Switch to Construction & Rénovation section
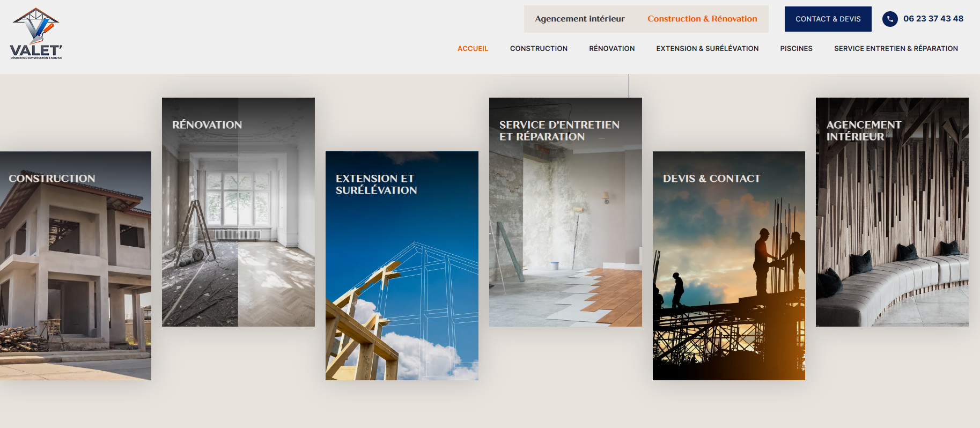 (702, 19)
